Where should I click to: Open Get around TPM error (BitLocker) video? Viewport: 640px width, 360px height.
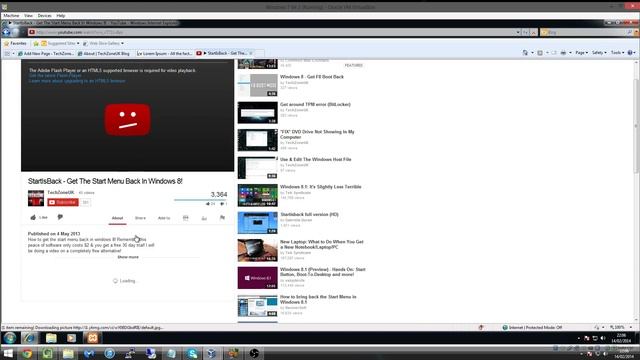click(315, 104)
